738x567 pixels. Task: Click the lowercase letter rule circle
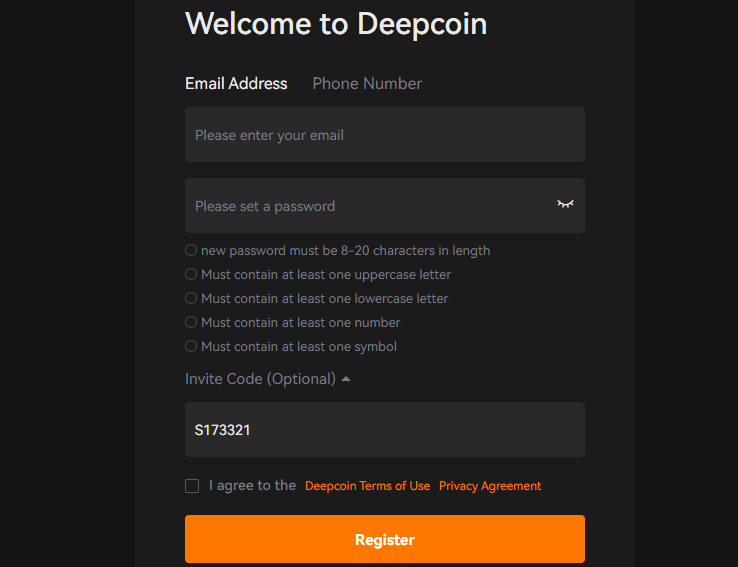point(191,298)
